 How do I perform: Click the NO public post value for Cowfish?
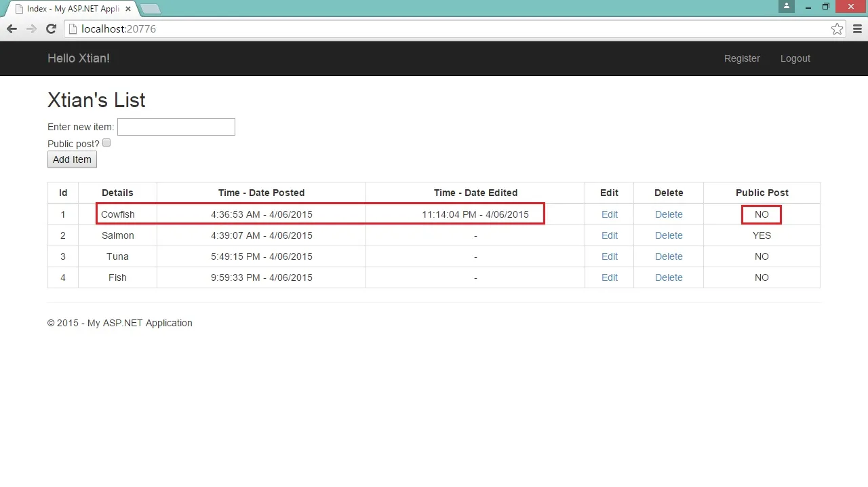coord(762,214)
